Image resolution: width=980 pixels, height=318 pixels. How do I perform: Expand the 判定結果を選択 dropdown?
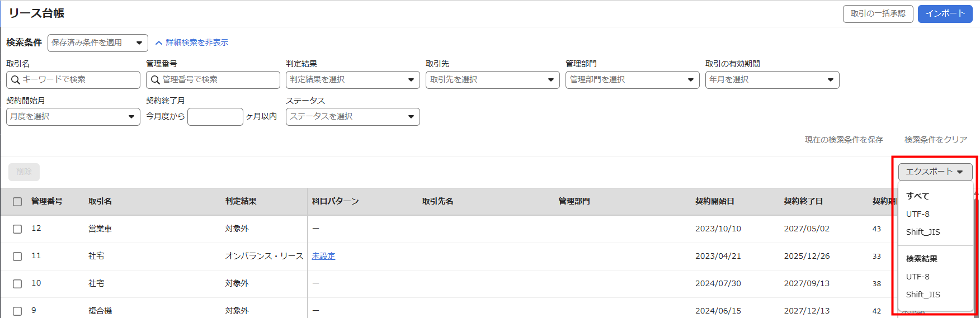click(352, 80)
